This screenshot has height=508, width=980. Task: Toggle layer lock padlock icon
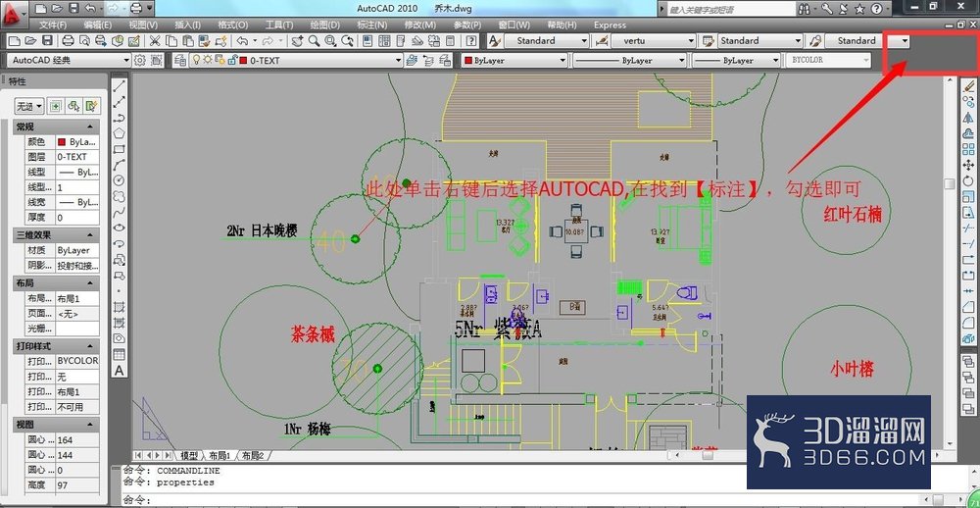232,60
